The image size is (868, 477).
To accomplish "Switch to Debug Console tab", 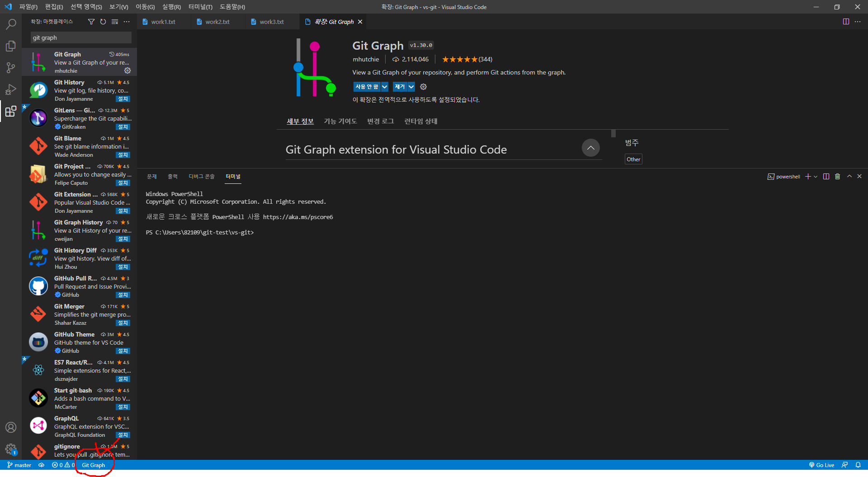I will click(x=202, y=177).
